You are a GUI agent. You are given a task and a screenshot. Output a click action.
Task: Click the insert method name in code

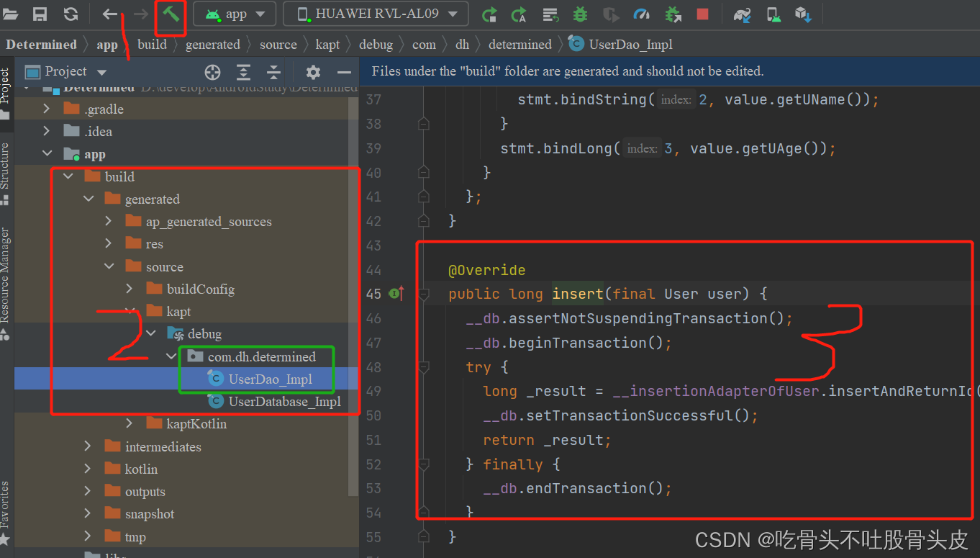(579, 294)
